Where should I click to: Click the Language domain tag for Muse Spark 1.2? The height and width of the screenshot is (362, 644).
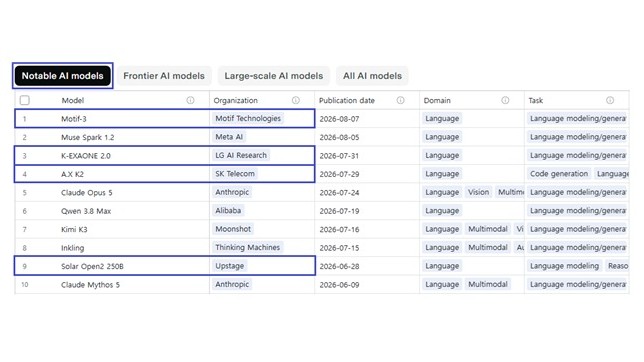[x=442, y=137]
